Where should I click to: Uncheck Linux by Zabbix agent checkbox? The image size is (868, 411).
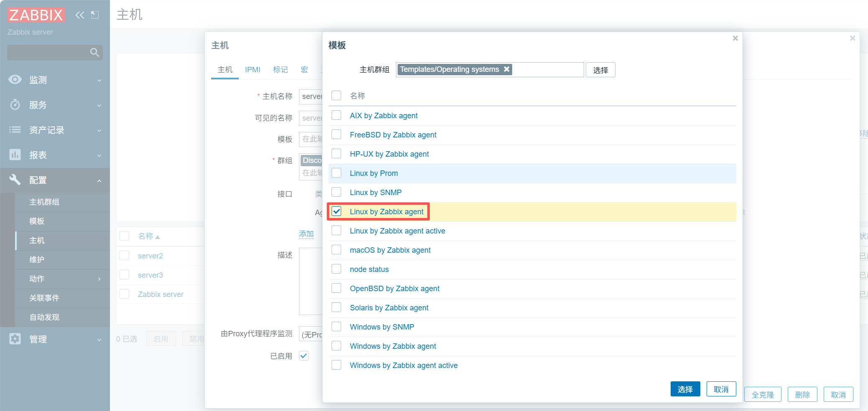pyautogui.click(x=337, y=211)
